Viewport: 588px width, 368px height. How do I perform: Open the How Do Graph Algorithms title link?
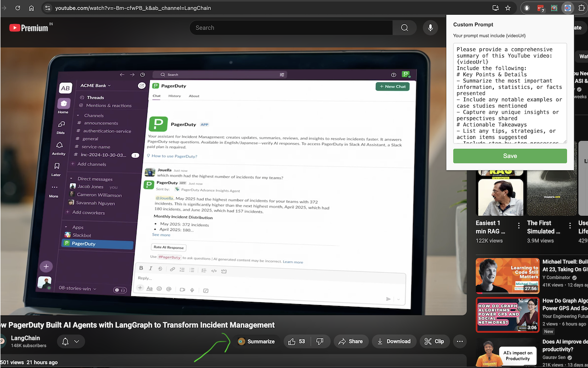[x=565, y=305]
